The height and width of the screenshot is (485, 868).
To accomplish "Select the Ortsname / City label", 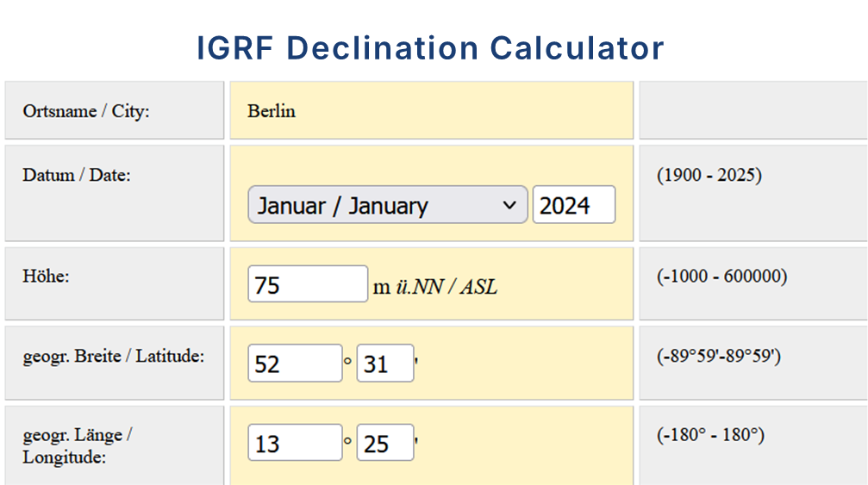I will tap(86, 111).
